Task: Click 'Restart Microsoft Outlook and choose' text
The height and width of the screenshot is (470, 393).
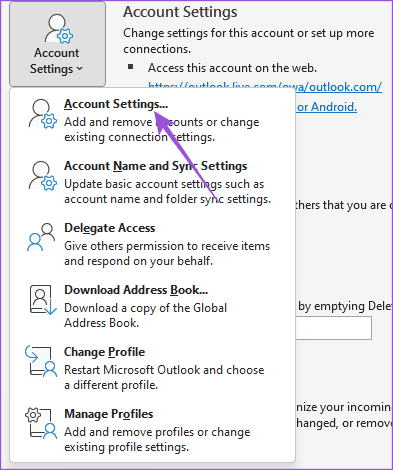Action: click(x=164, y=370)
